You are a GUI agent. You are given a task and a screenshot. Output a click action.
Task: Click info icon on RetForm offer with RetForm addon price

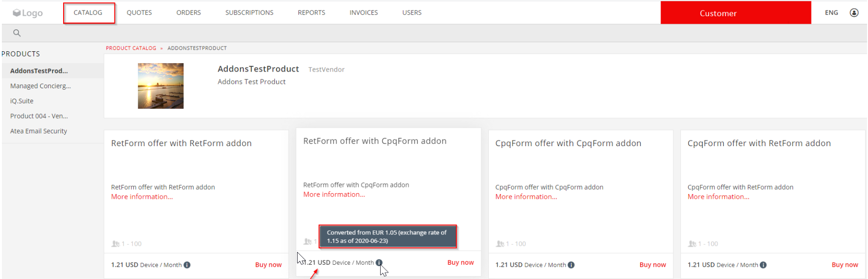pos(187,265)
